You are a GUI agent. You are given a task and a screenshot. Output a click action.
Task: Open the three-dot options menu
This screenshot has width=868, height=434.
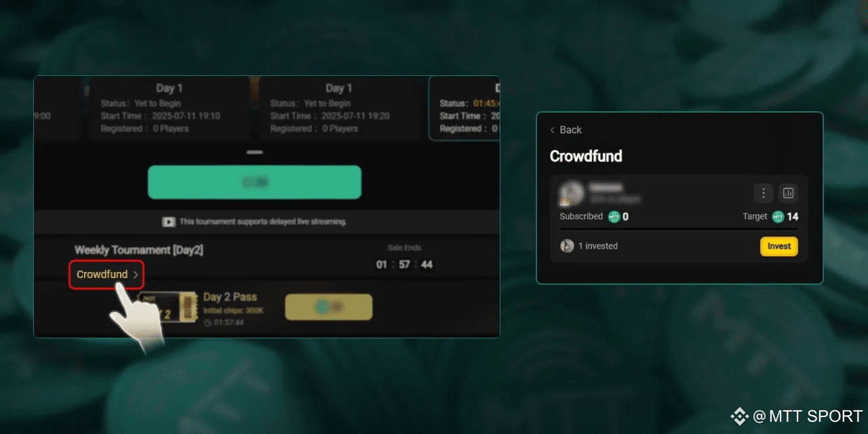click(x=763, y=193)
